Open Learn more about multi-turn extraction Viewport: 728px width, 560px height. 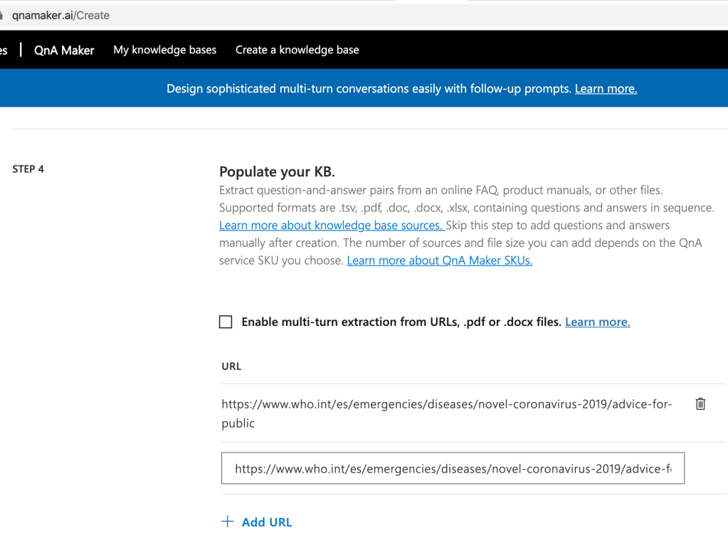(597, 322)
